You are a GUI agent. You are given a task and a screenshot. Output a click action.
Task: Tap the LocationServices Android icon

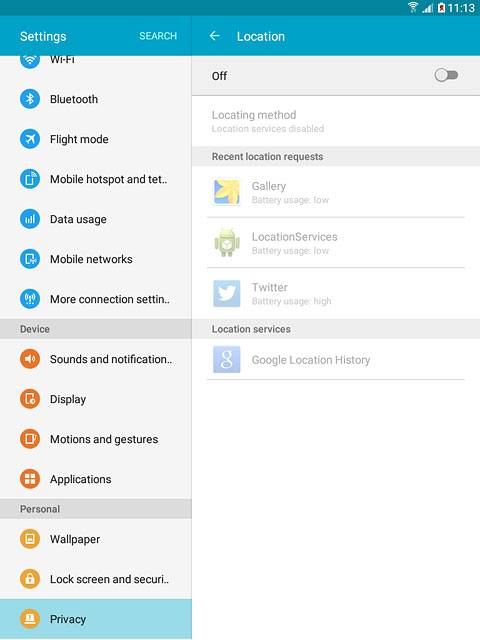pyautogui.click(x=227, y=242)
